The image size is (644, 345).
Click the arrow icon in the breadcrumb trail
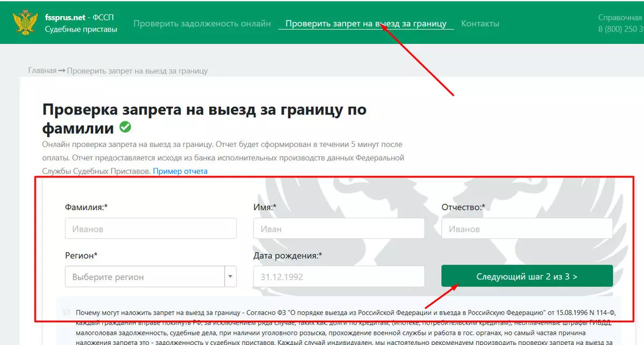click(x=62, y=71)
